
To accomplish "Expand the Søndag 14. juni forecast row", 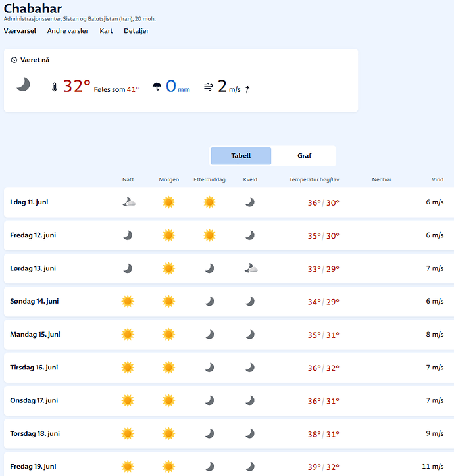I will (229, 302).
